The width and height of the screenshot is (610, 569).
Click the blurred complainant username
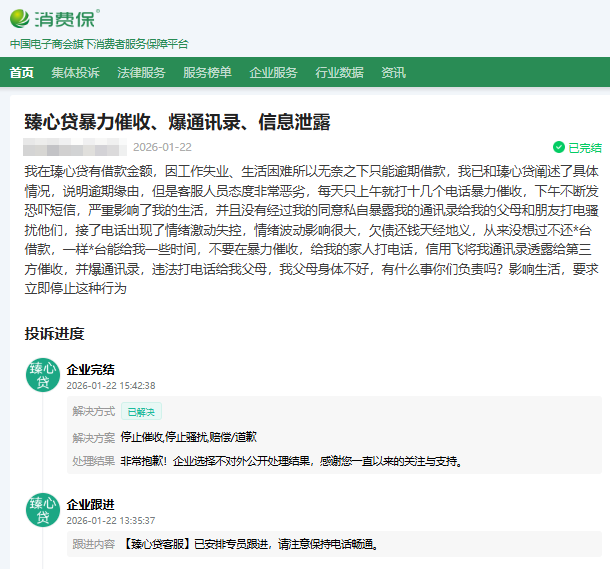click(75, 147)
